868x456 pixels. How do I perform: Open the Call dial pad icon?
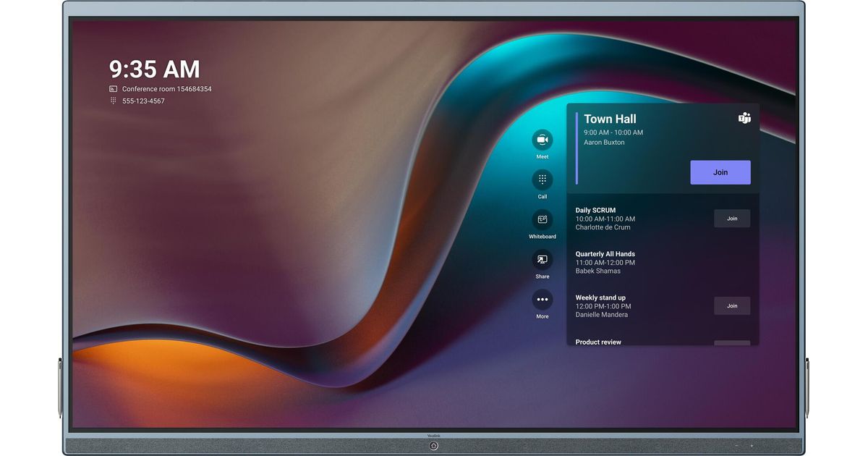542,180
